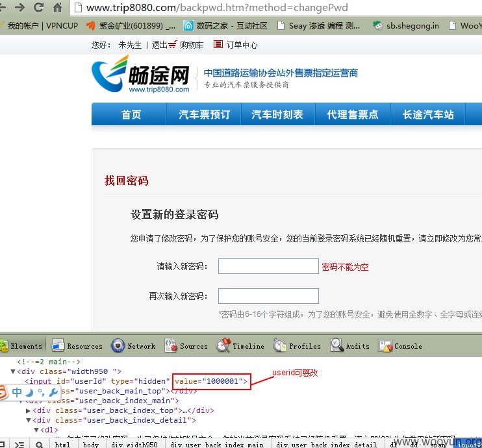The height and width of the screenshot is (448, 482).
Task: Open DevTools Network panel
Action: point(133,346)
